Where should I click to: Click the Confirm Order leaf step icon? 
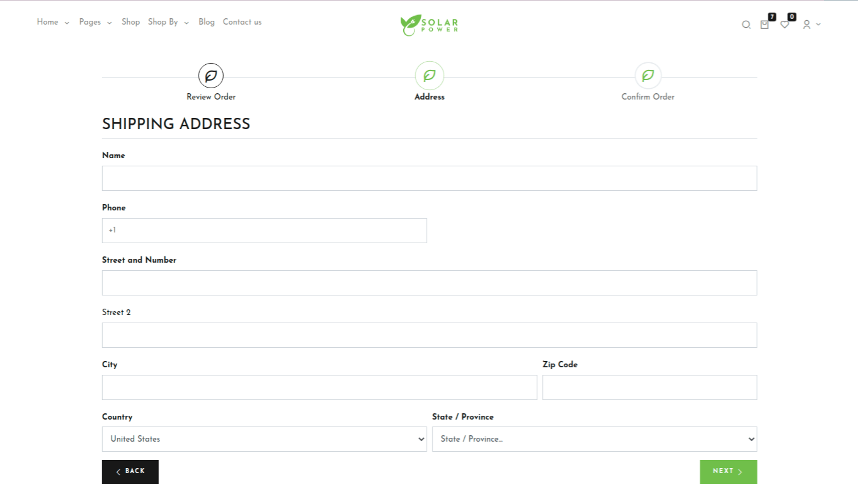click(648, 76)
